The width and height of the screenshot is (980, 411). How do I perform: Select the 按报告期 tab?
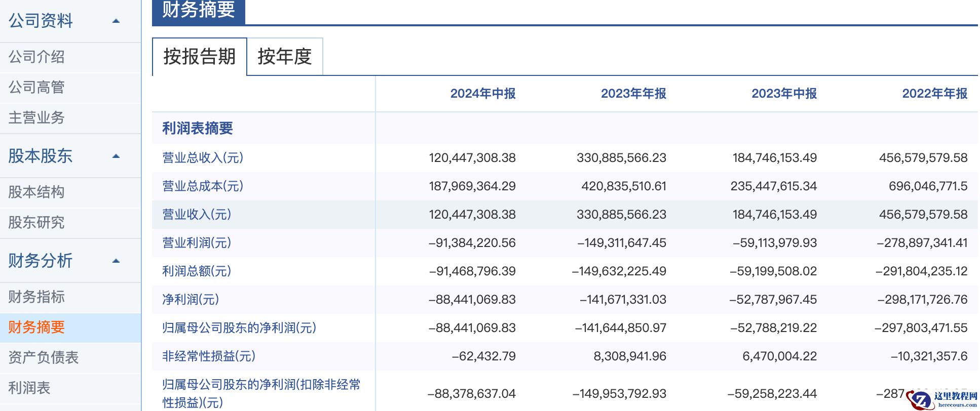[x=199, y=57]
